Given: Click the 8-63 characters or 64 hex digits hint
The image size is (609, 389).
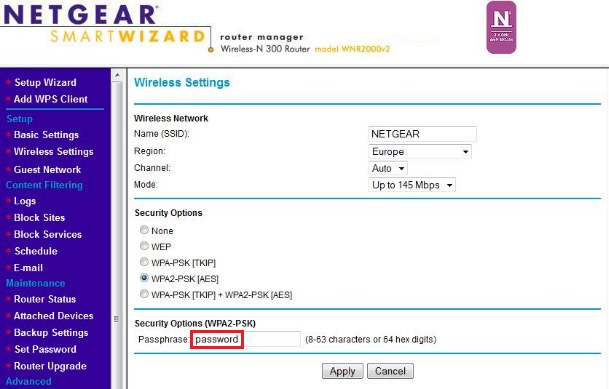Looking at the screenshot, I should pos(371,340).
